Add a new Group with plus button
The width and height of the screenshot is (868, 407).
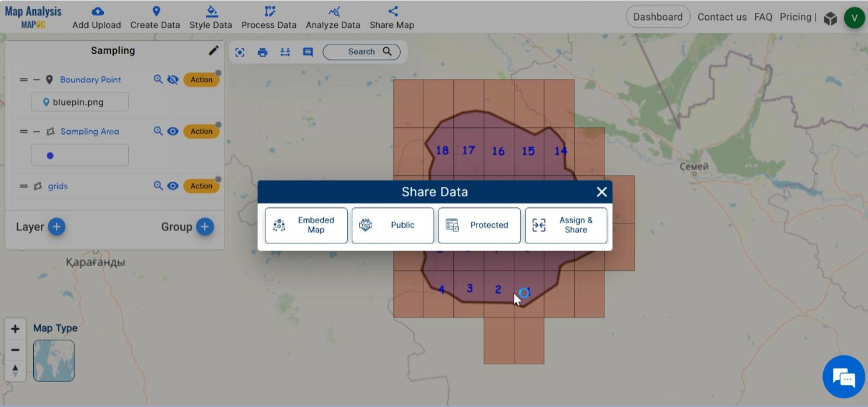[205, 227]
